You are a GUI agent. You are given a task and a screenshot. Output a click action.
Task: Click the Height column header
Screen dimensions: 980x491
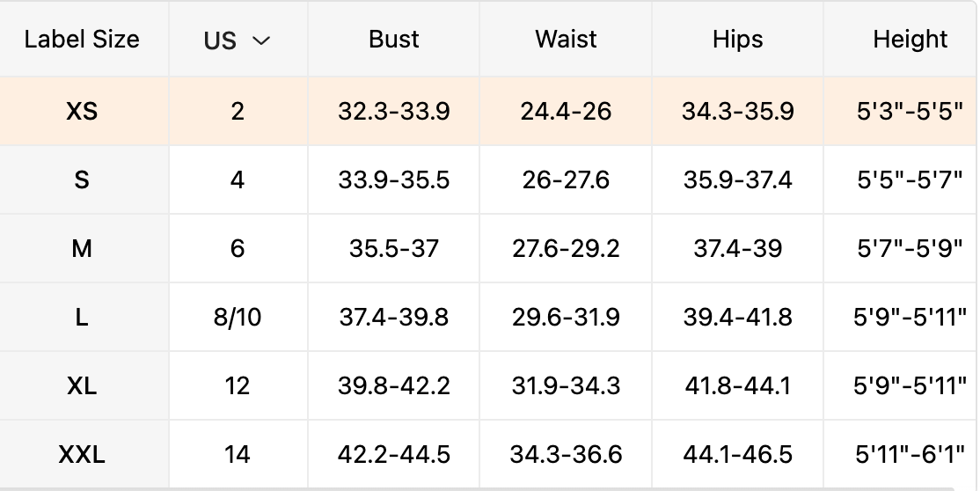pos(910,39)
